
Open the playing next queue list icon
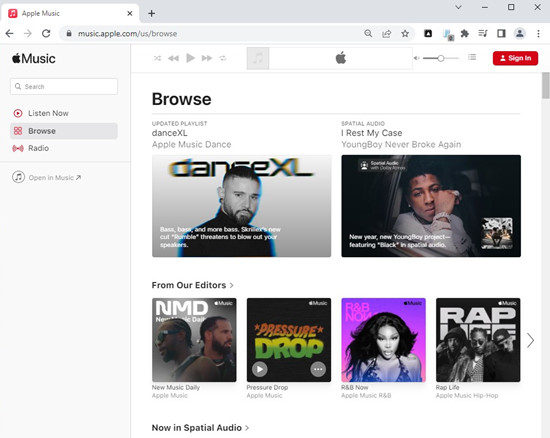472,57
